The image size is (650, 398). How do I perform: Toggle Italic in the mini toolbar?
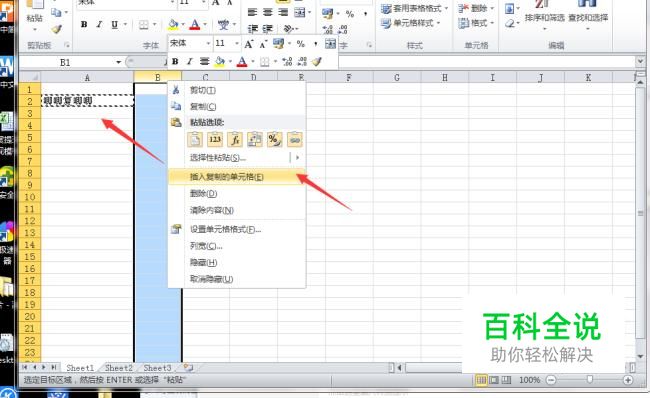(x=189, y=62)
